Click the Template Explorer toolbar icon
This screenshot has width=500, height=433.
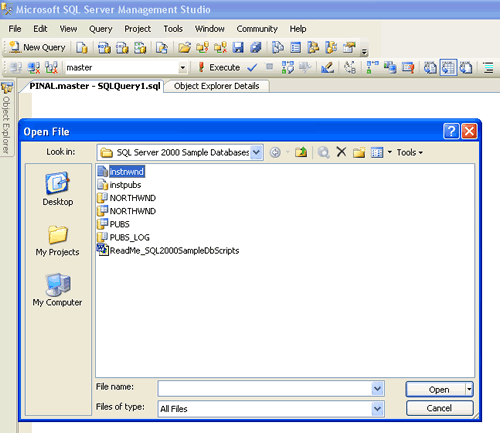click(331, 48)
